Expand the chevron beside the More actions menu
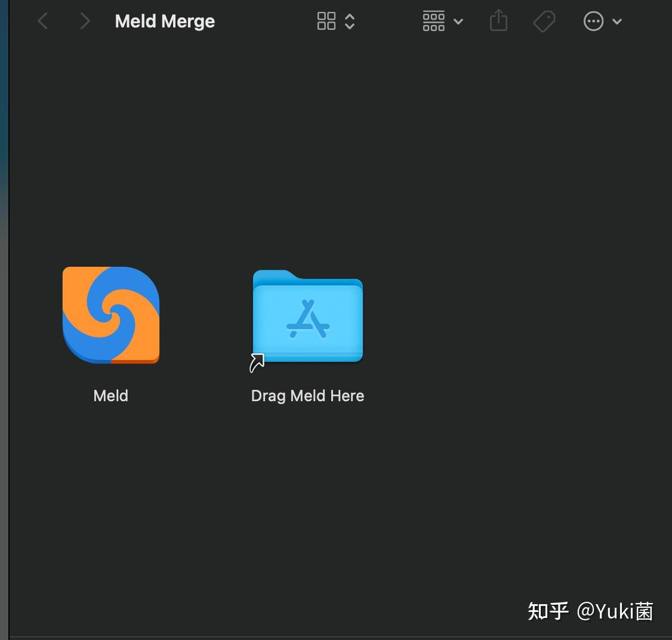The width and height of the screenshot is (672, 640). pos(617,21)
